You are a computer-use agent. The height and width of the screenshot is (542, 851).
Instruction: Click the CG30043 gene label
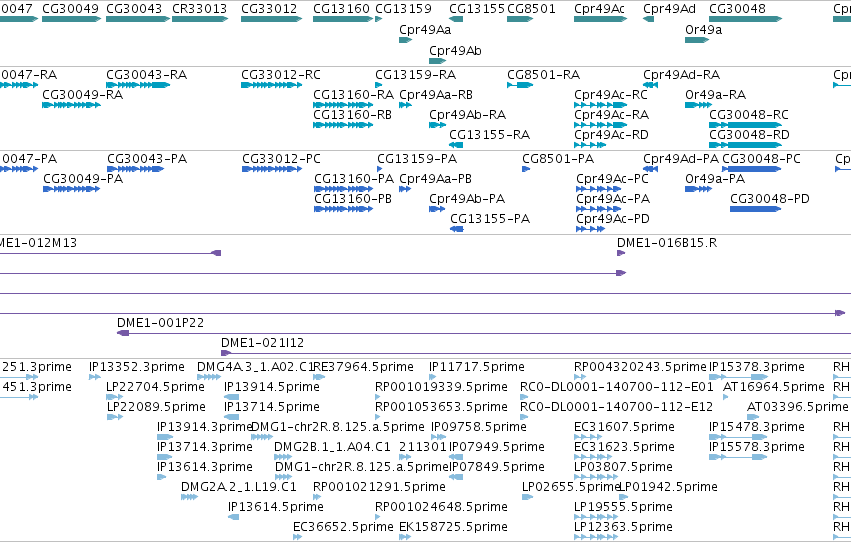[134, 9]
